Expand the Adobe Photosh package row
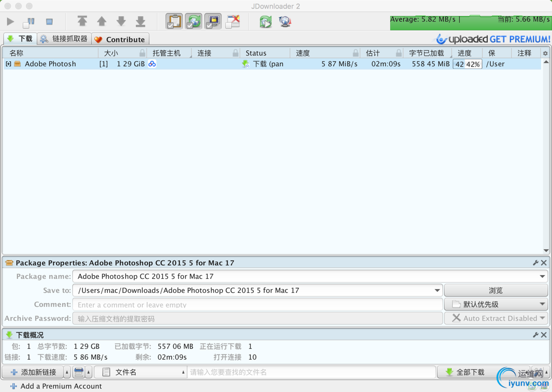Image resolution: width=552 pixels, height=392 pixels. pos(8,64)
